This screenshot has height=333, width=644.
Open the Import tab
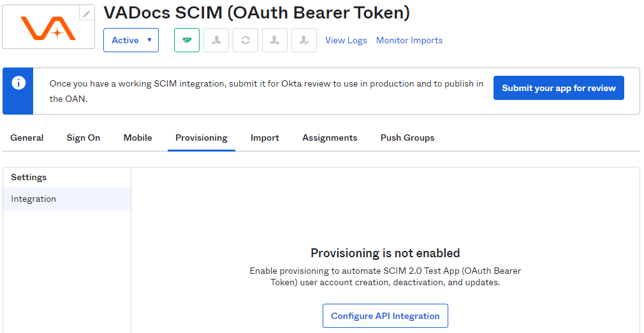click(x=265, y=138)
